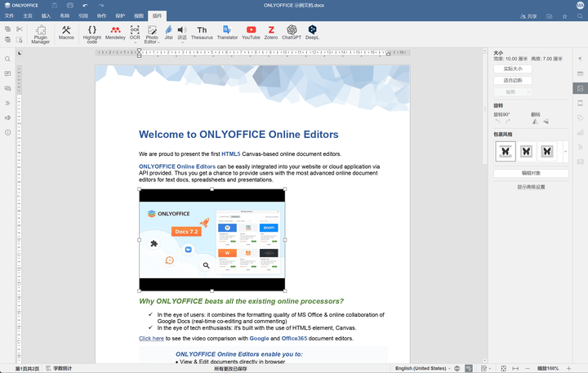
Task: Open the mail merge envelope icon
Action: [580, 162]
